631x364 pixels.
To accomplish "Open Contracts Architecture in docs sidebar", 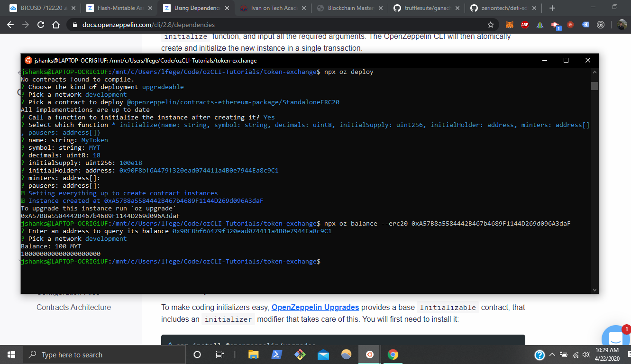I will pos(73,307).
